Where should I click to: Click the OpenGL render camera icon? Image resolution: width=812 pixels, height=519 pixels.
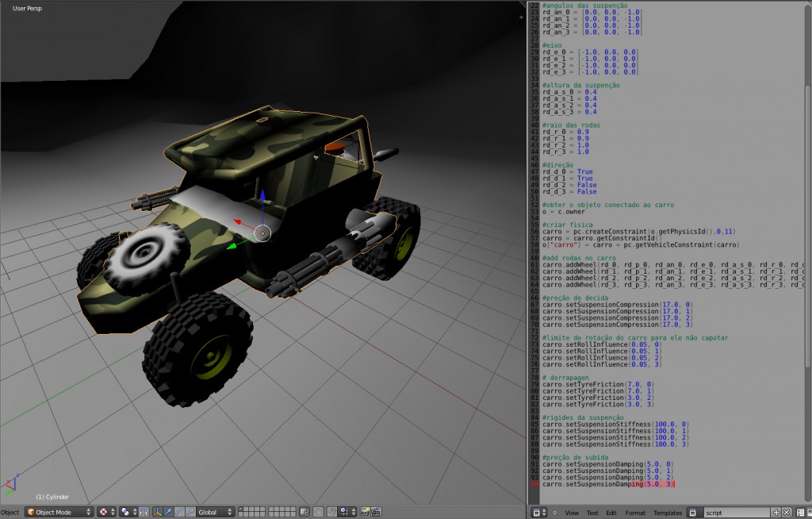click(x=365, y=512)
